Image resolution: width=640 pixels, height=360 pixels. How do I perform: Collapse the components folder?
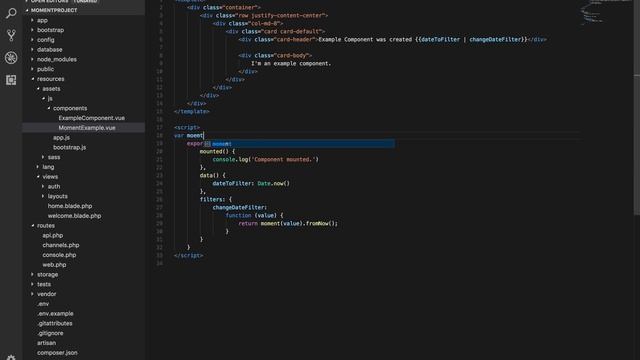click(x=70, y=108)
